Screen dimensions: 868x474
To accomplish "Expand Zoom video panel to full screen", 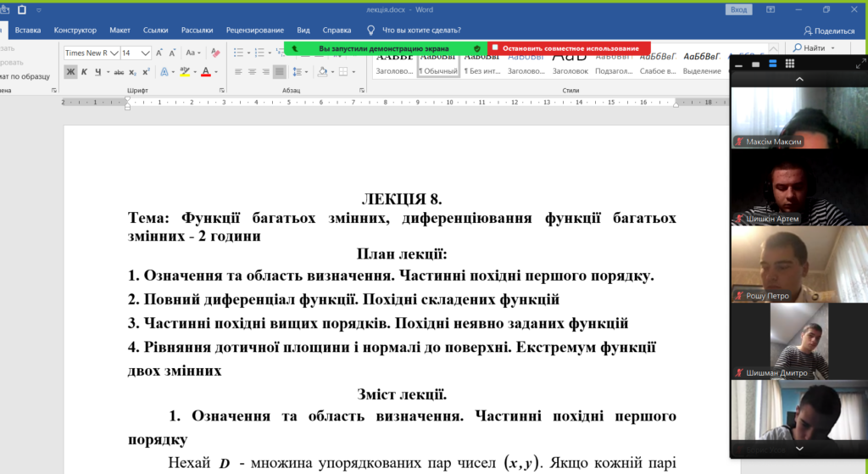I will pyautogui.click(x=860, y=64).
